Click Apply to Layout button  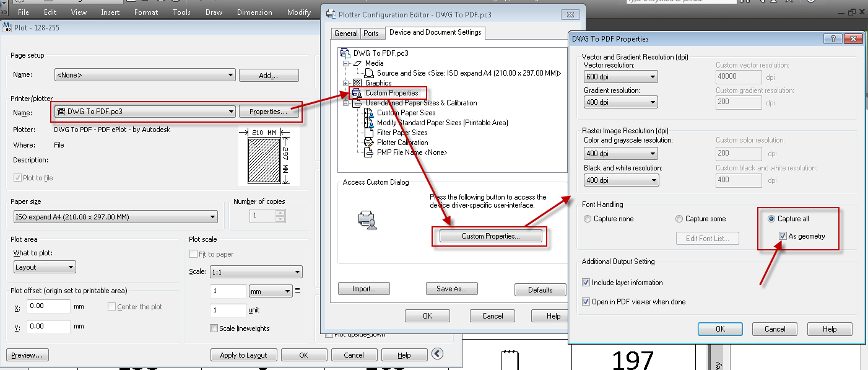coord(243,355)
